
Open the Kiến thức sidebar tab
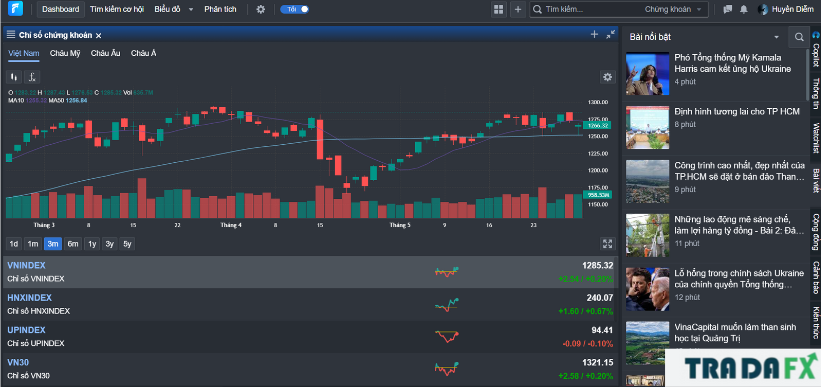tap(815, 323)
